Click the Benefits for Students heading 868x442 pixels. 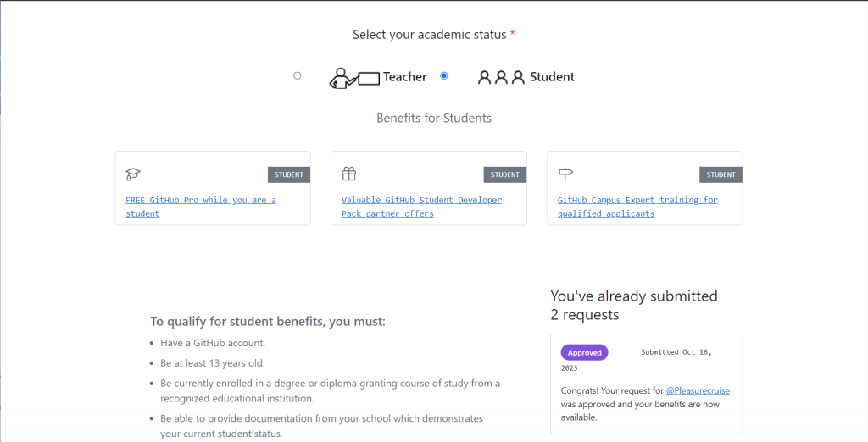pyautogui.click(x=434, y=119)
